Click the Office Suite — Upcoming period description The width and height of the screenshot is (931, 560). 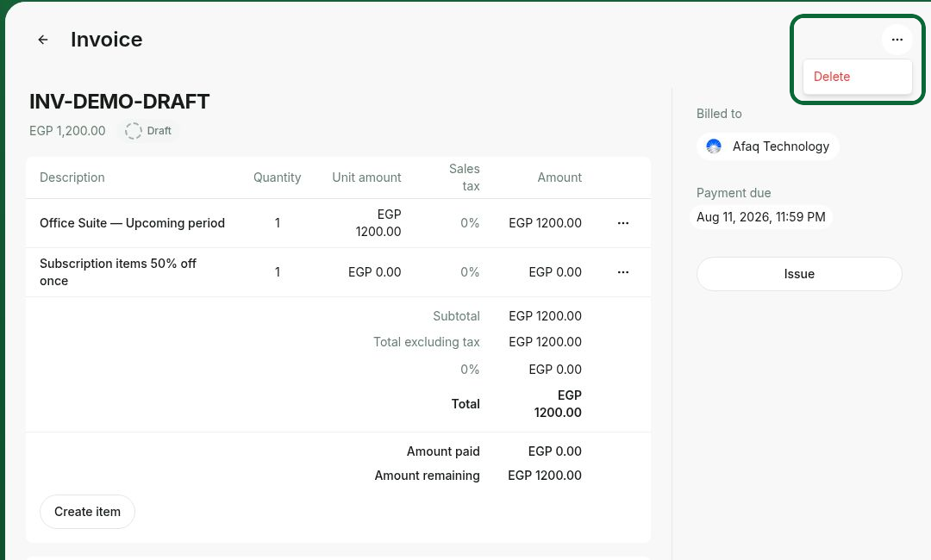[x=133, y=223]
